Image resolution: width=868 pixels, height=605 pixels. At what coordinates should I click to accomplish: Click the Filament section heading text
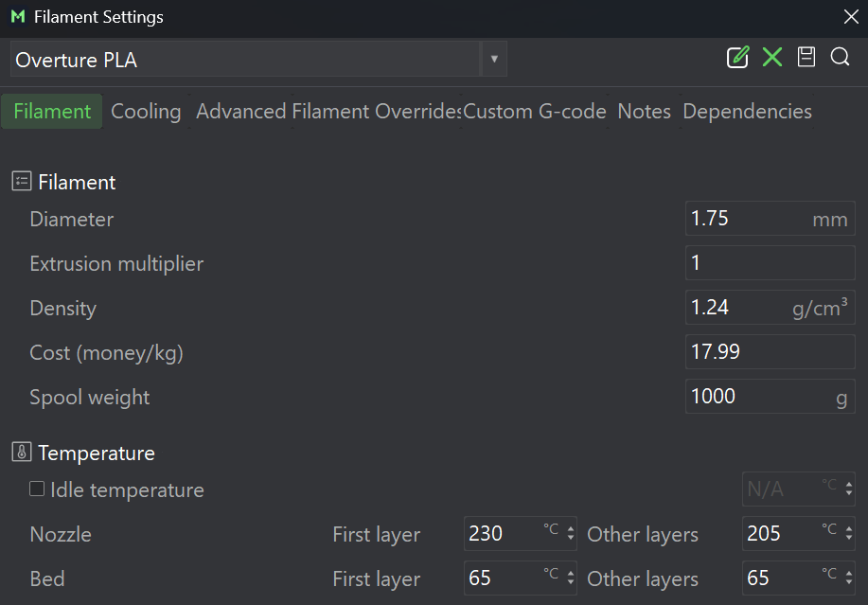click(77, 182)
